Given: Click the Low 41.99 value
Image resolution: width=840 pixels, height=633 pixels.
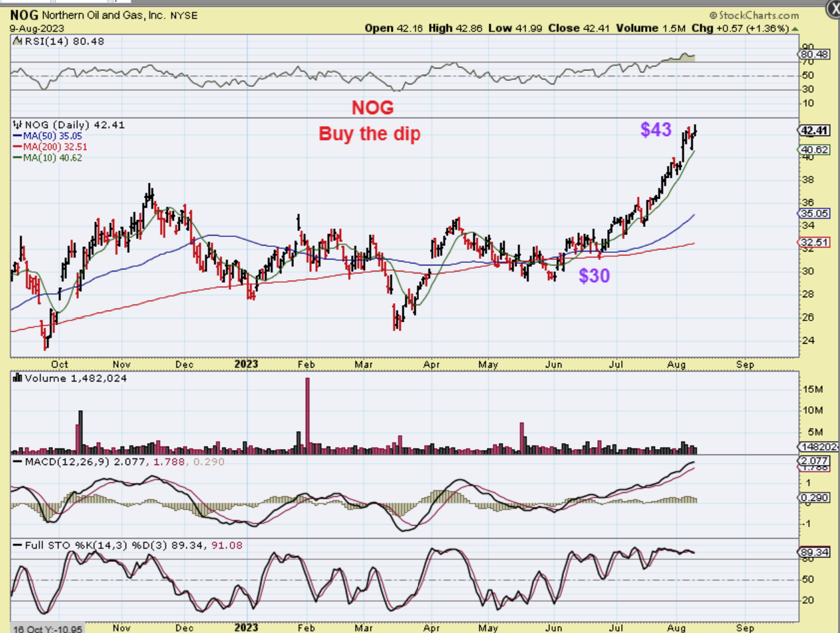Looking at the screenshot, I should click(x=515, y=28).
